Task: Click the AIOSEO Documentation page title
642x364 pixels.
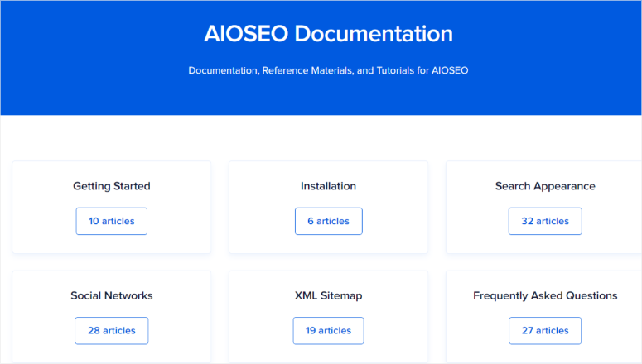Action: [328, 34]
